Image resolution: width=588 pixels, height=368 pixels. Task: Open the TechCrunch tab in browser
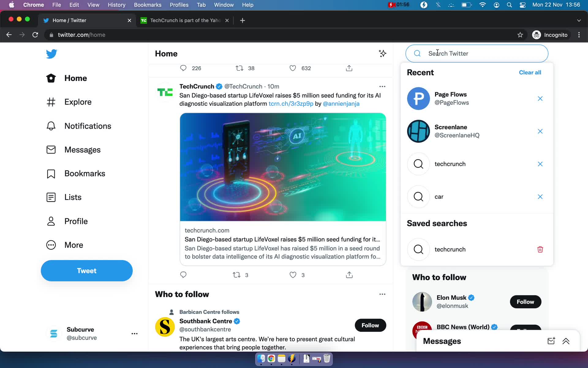coord(185,20)
